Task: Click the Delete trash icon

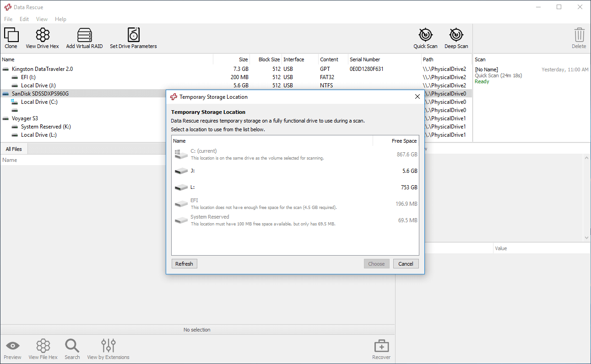Action: tap(579, 35)
